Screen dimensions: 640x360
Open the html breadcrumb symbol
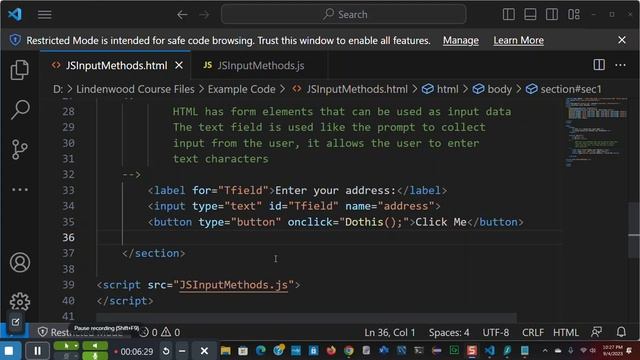[440, 89]
